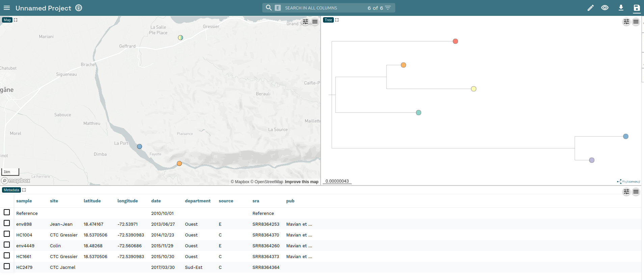Click the orange map marker near Fayette
The image size is (644, 280).
(179, 164)
